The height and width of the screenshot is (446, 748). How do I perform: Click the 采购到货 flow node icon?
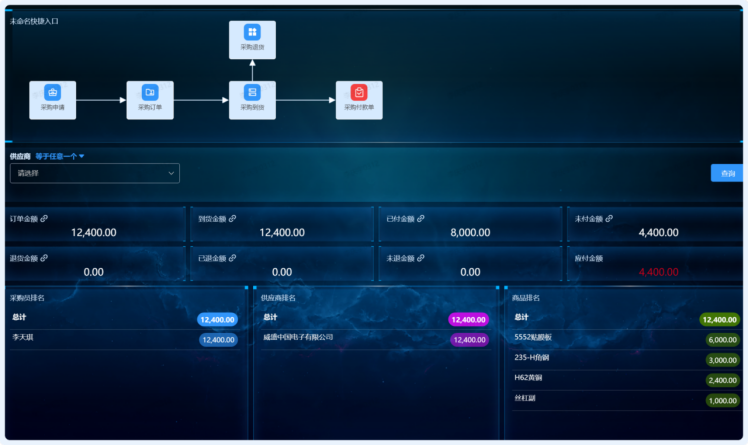[x=252, y=92]
